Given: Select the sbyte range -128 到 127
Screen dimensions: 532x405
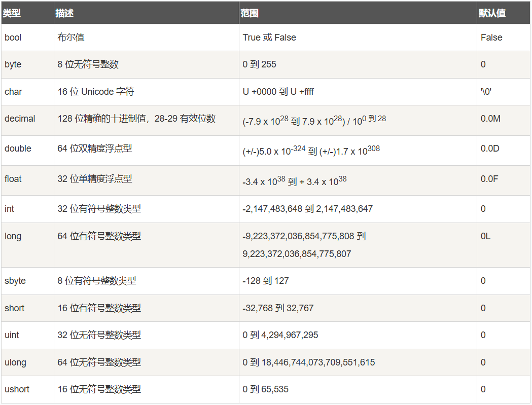Looking at the screenshot, I should tap(266, 281).
